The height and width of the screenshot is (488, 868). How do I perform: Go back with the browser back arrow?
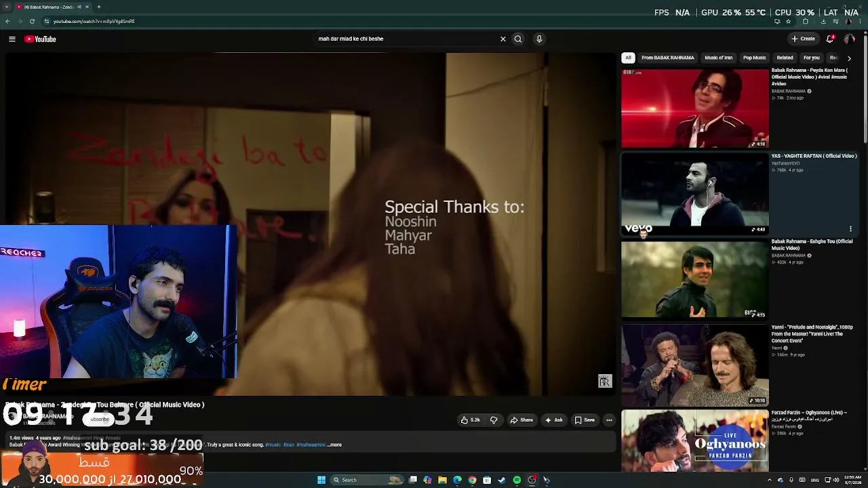(7, 22)
